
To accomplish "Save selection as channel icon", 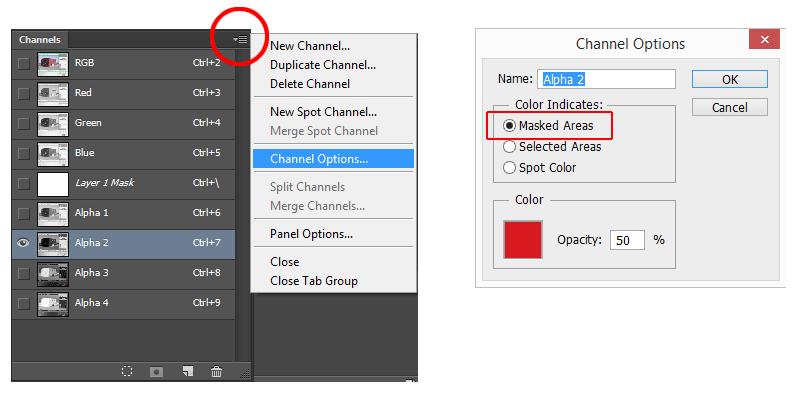I will (x=157, y=372).
